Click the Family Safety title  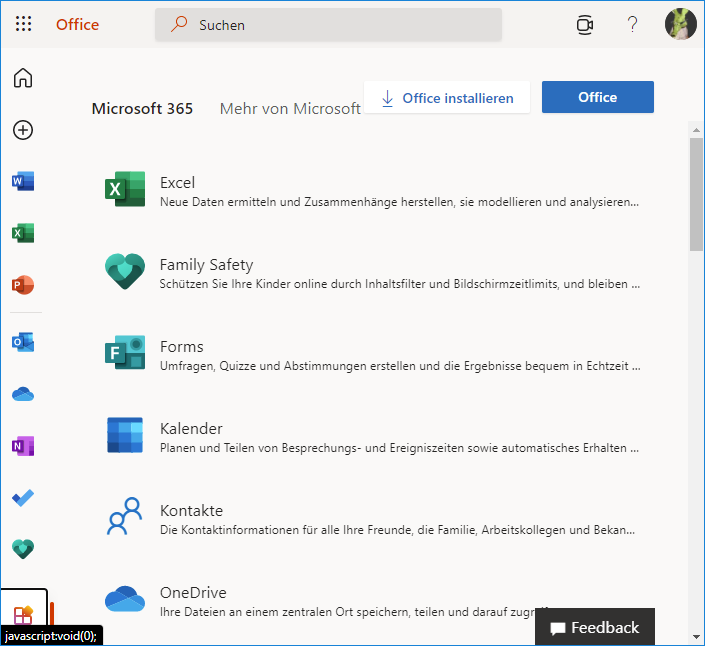[206, 264]
